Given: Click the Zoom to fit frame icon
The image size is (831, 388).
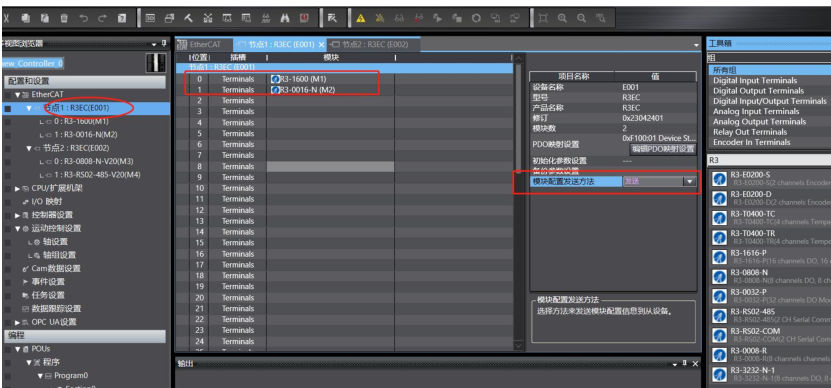Looking at the screenshot, I should click(x=543, y=18).
